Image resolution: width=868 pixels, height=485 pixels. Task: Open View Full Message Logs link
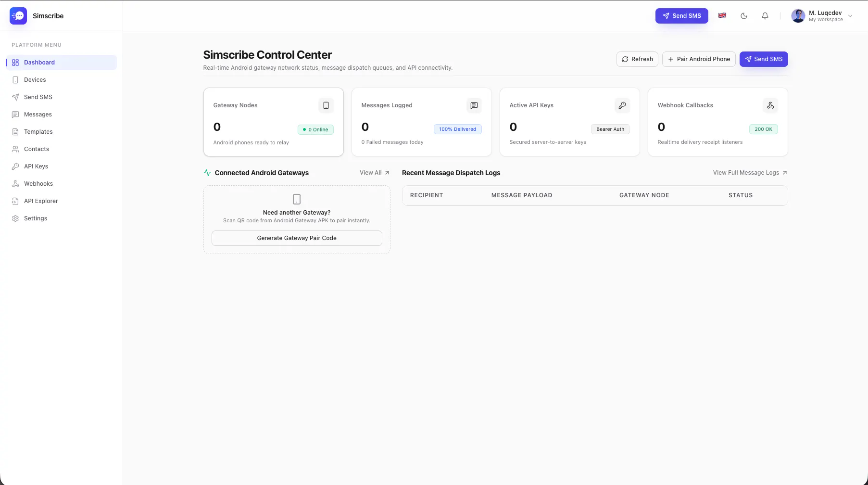click(x=750, y=173)
